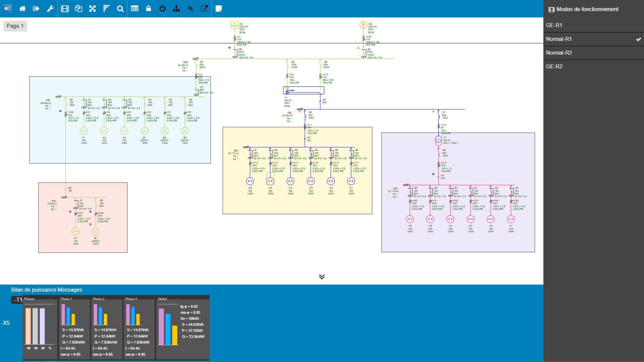Click the magnifier search icon
Viewport: 644px width, 362px height.
point(120,9)
